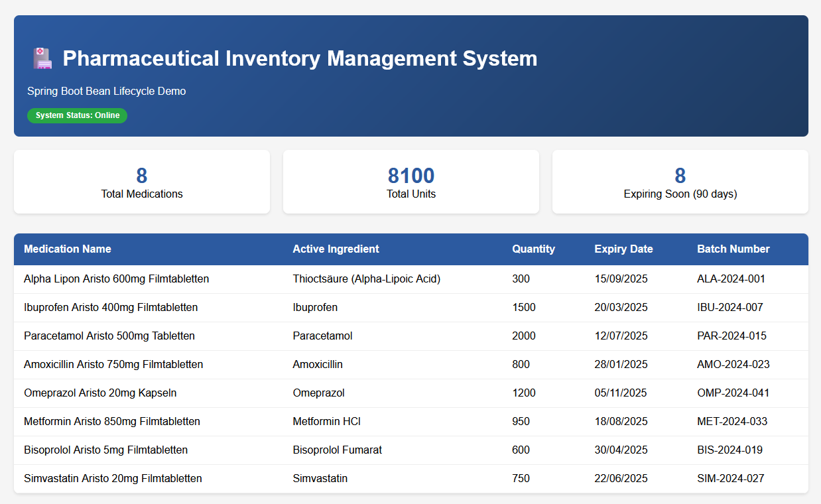This screenshot has height=504, width=821.
Task: Click Ibuprofen Aristo 400mg Filmtabletten
Action: pos(111,308)
